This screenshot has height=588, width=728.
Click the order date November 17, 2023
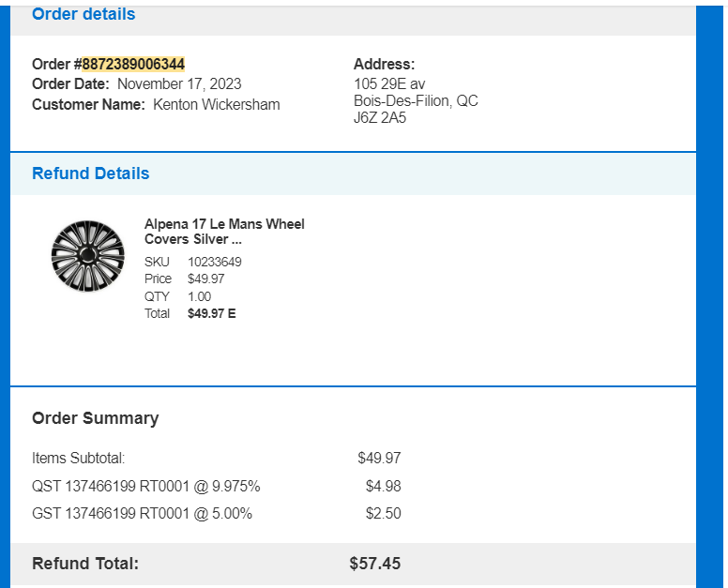(x=179, y=84)
